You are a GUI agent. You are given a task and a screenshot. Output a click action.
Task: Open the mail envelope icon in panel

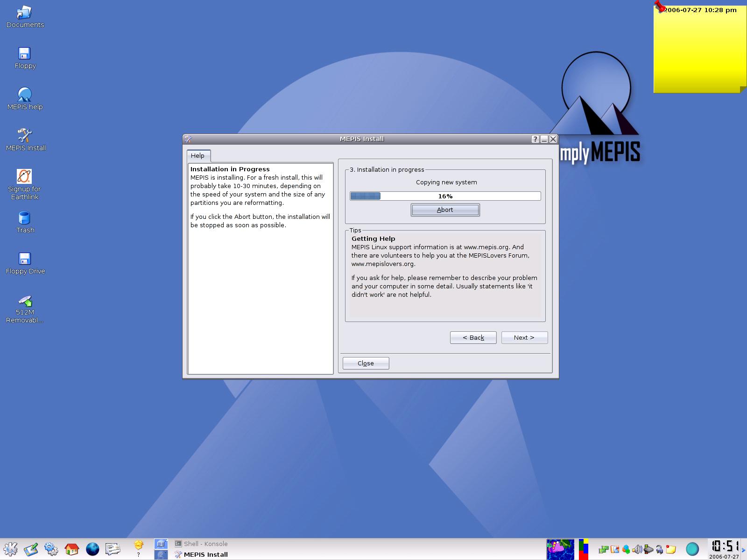tap(113, 549)
